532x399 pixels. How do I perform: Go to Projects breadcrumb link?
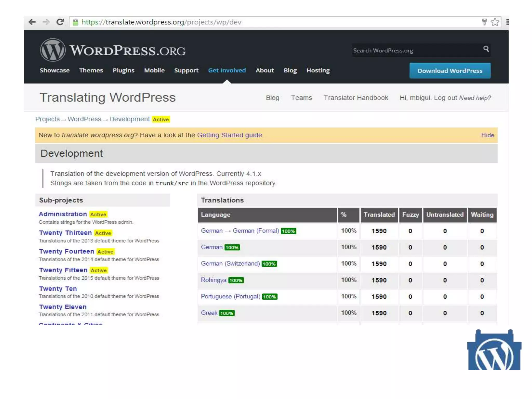(x=47, y=119)
